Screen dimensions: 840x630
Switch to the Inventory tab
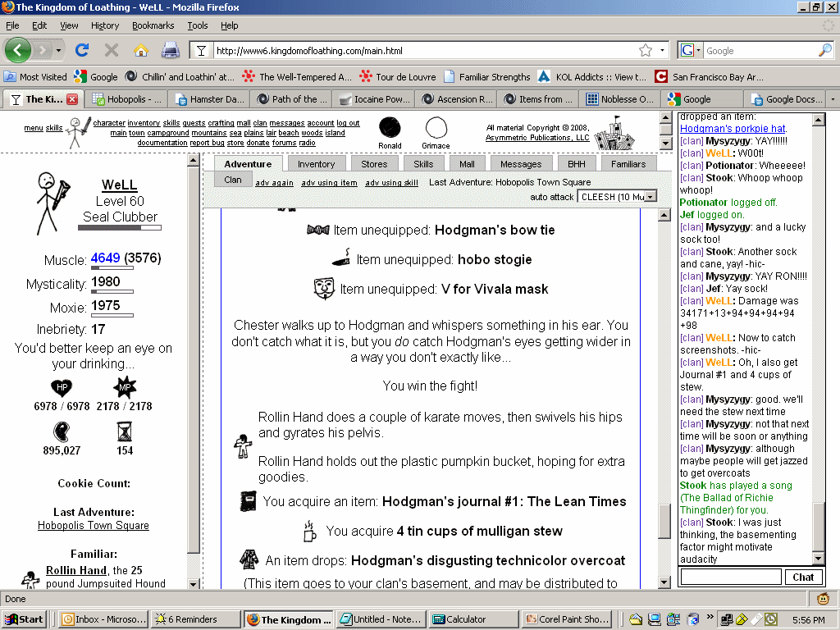pos(316,164)
